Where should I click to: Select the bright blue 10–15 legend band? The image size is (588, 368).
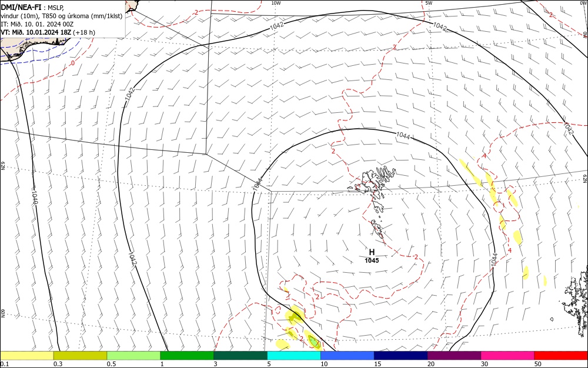pyautogui.click(x=348, y=356)
